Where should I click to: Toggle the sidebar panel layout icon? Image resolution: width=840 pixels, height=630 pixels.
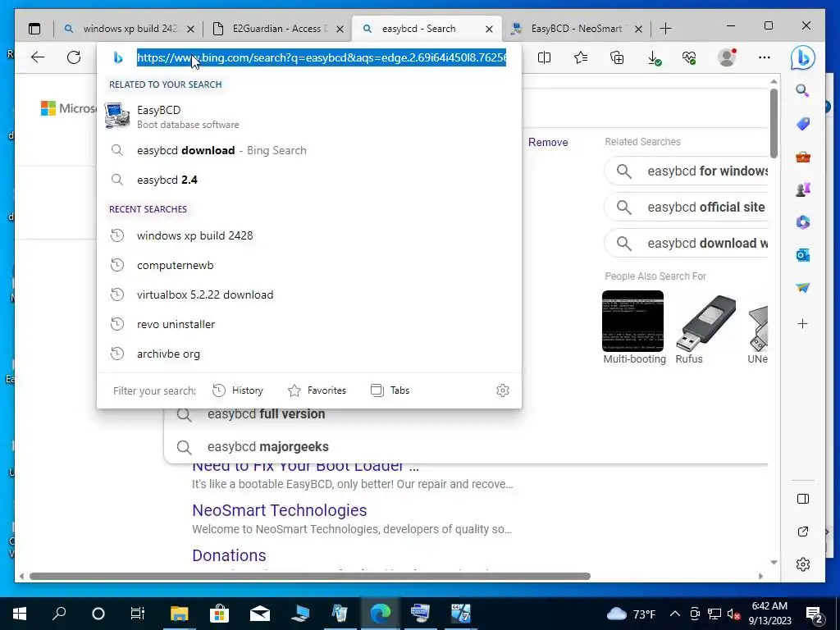[802, 499]
